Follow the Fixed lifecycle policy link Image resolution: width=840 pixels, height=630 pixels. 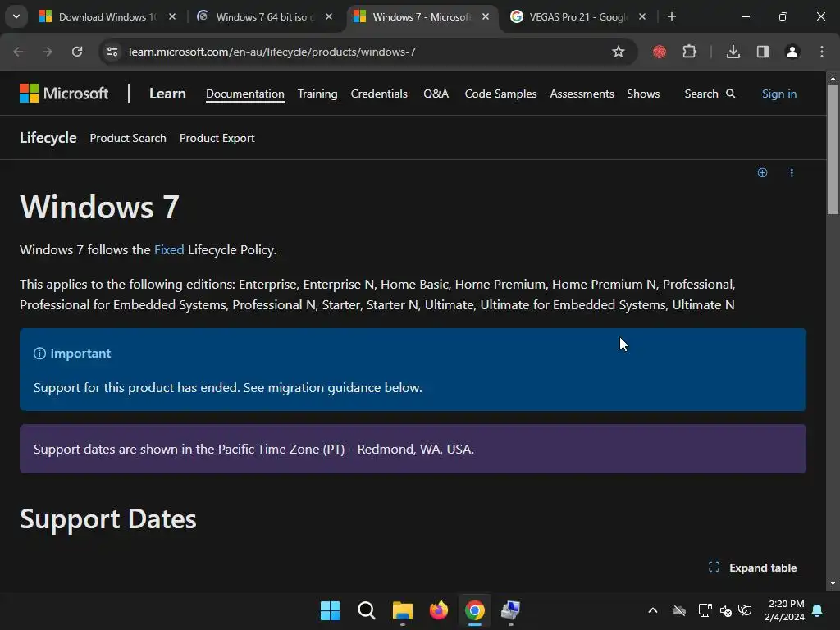coord(169,249)
